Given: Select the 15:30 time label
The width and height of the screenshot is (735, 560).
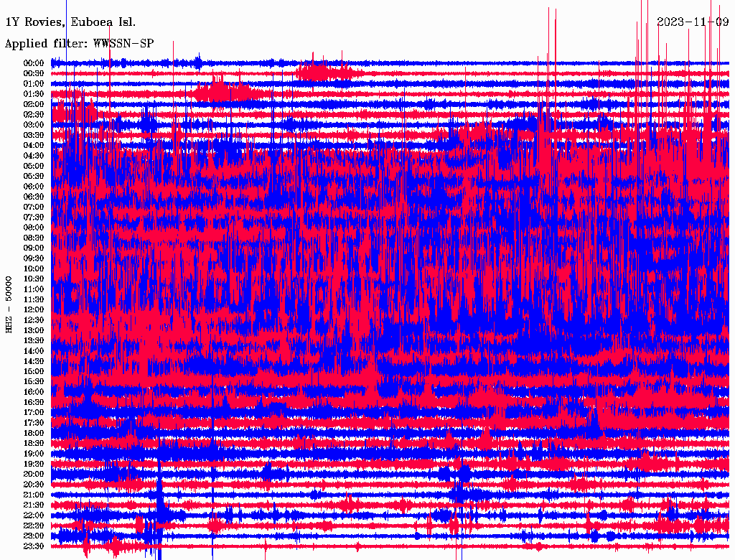Looking at the screenshot, I should [34, 381].
